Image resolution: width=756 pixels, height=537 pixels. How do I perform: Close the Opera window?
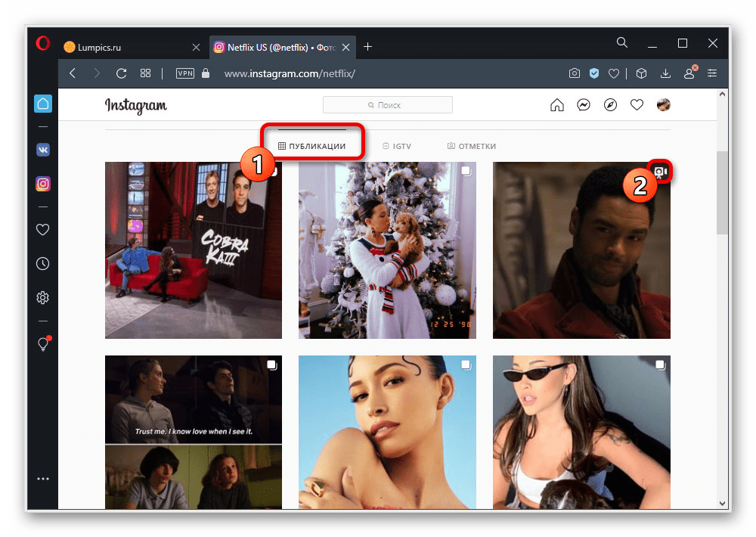(x=713, y=43)
